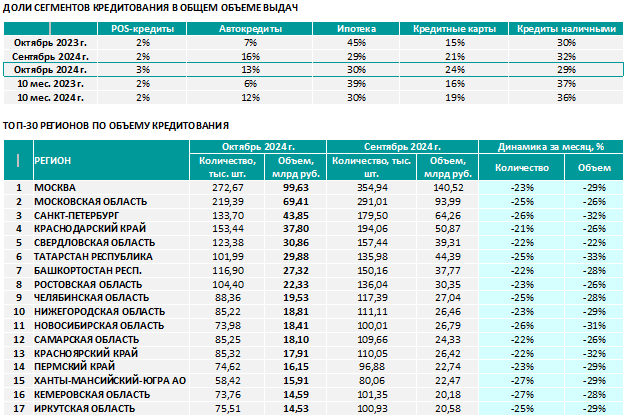Select the Сентябрь 2024 г. header in regions table
This screenshot has height=417, width=626.
(402, 147)
